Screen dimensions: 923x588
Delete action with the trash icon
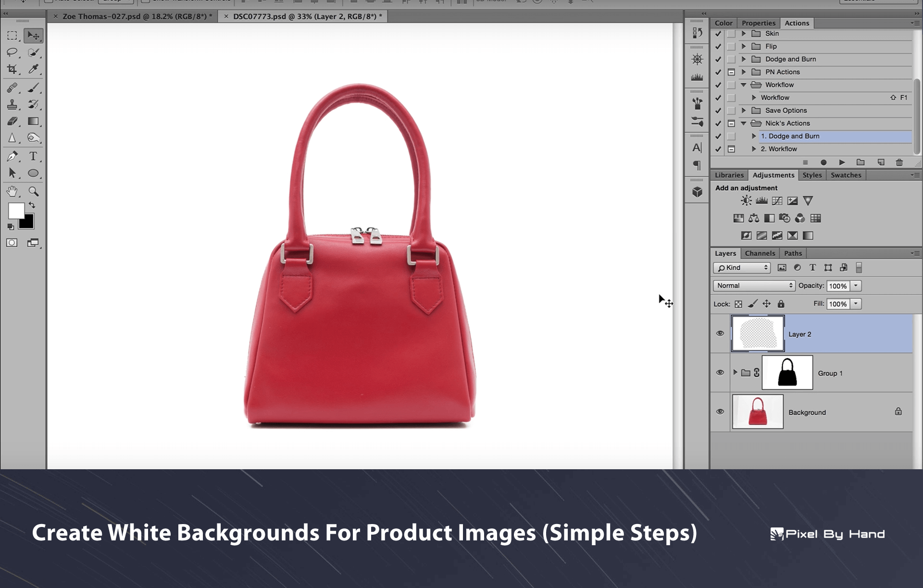(x=899, y=163)
